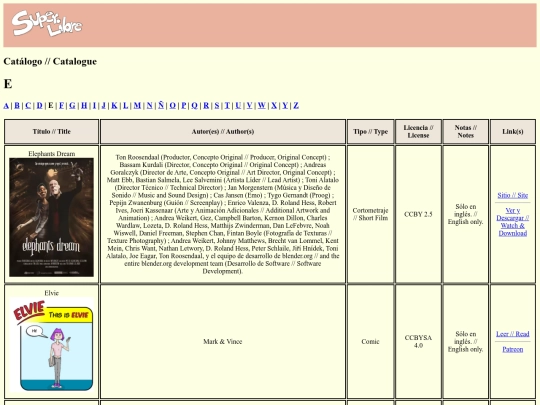The width and height of the screenshot is (540, 405).
Task: Click the 'CCBYSA 4.0' license cell
Action: click(418, 342)
